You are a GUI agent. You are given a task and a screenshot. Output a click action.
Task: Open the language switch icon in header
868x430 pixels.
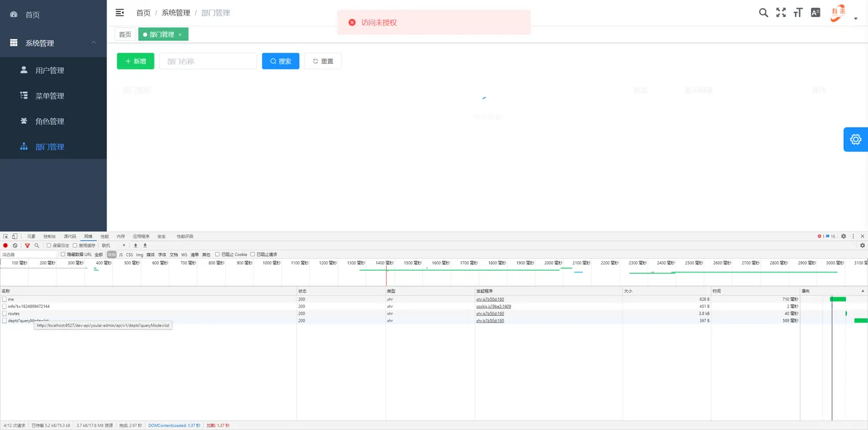click(x=816, y=12)
